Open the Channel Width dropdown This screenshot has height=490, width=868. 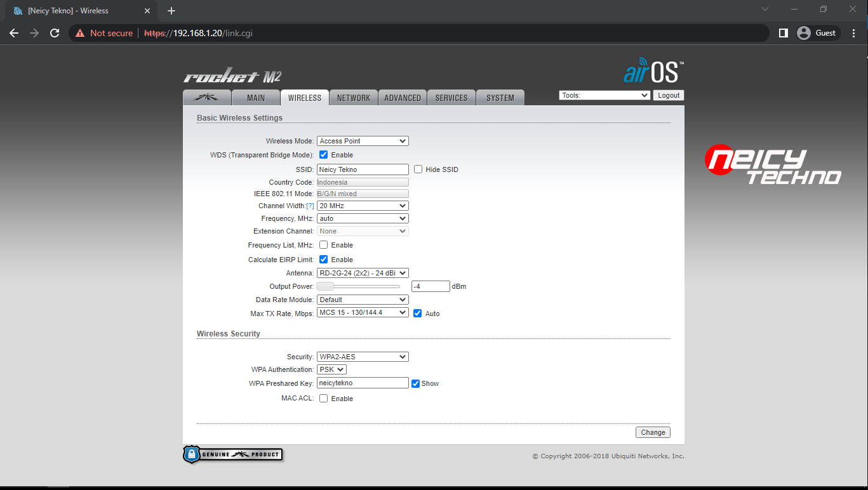(x=363, y=206)
